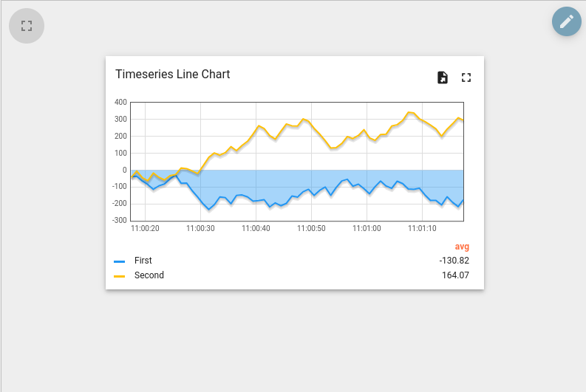Click the 400 y-axis label

click(120, 103)
